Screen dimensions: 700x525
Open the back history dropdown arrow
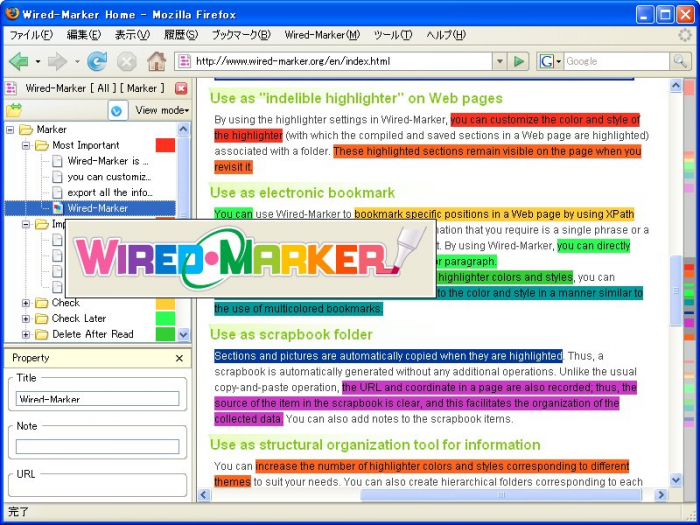click(38, 61)
